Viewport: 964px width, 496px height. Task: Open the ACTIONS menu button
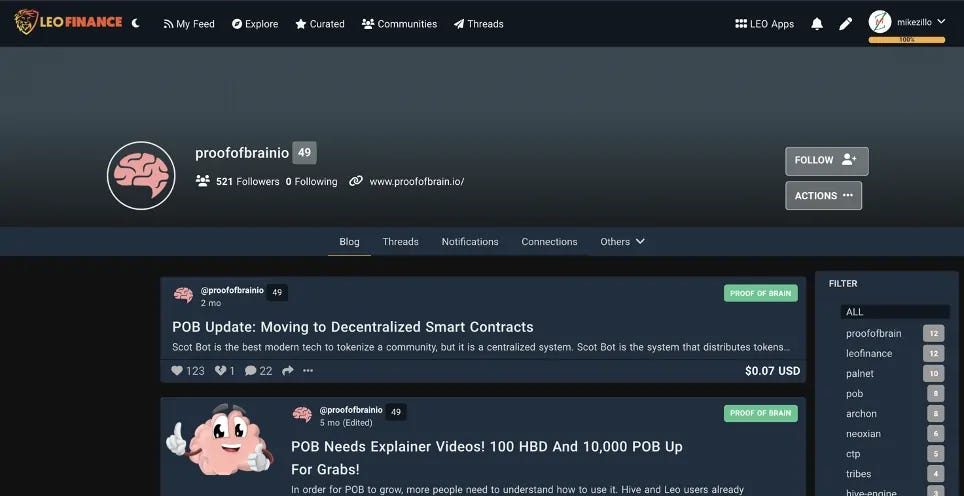(x=823, y=195)
